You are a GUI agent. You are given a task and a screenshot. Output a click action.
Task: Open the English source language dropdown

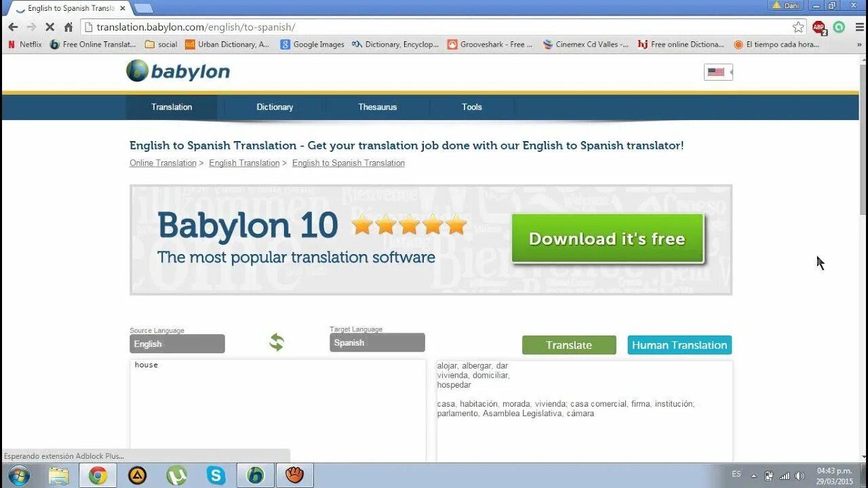(177, 344)
